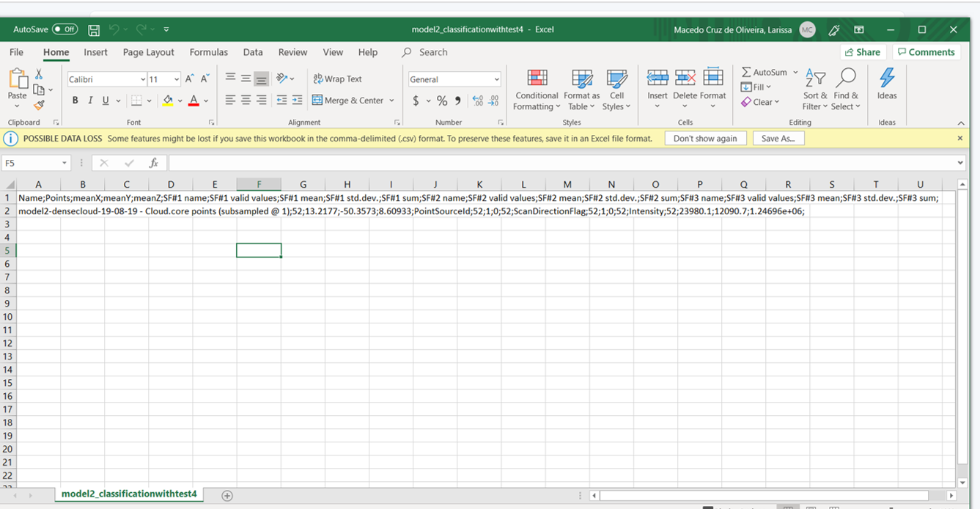Click the Merge & Center icon

(x=317, y=100)
